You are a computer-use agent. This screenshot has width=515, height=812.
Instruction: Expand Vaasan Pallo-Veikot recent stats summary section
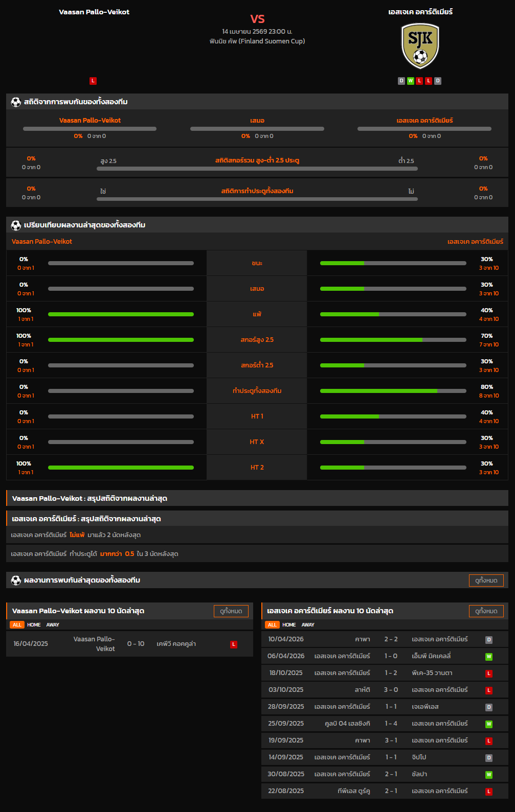click(x=257, y=498)
